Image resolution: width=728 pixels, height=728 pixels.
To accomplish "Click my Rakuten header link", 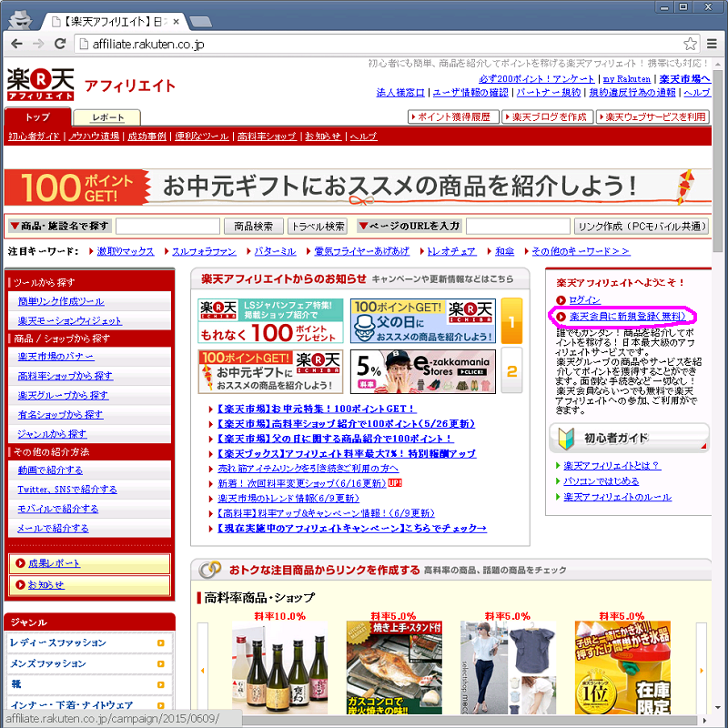I will pyautogui.click(x=626, y=79).
